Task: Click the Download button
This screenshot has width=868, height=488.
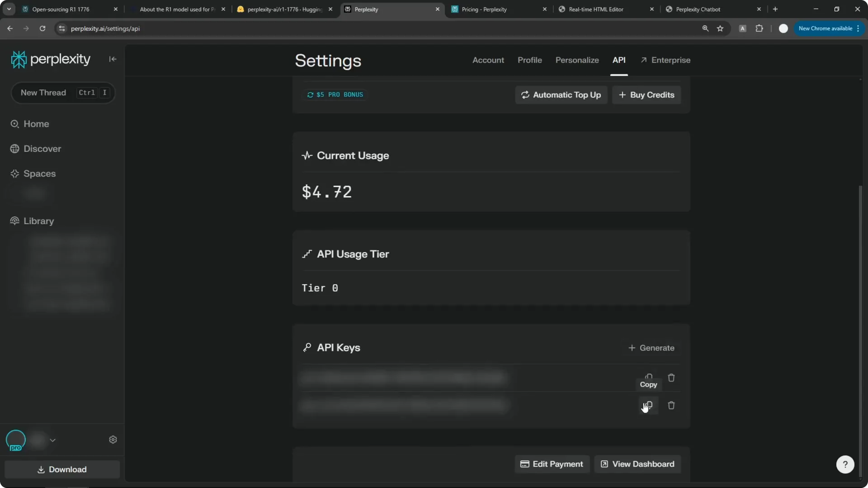Action: click(62, 469)
